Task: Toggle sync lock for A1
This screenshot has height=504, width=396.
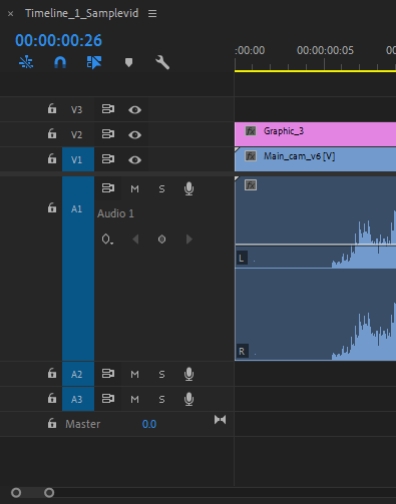Action: 108,188
